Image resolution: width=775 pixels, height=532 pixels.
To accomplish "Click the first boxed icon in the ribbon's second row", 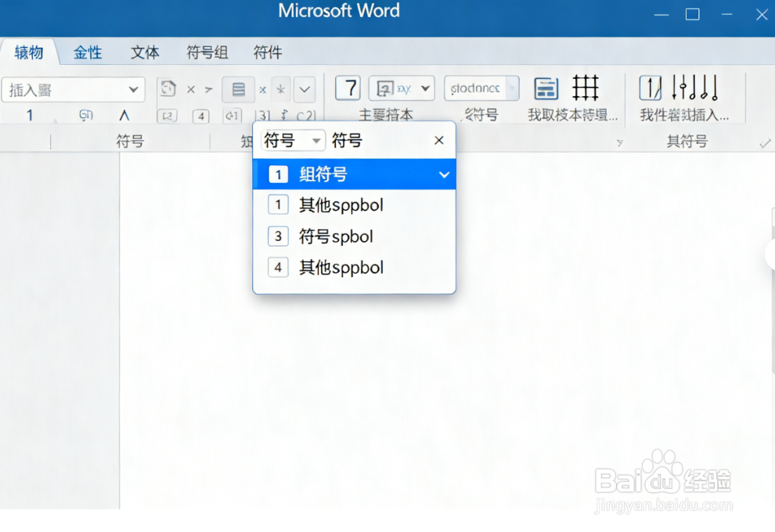I will (167, 117).
